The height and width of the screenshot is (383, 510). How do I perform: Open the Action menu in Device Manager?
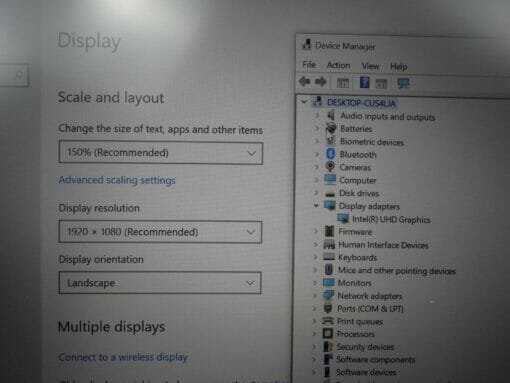point(338,65)
